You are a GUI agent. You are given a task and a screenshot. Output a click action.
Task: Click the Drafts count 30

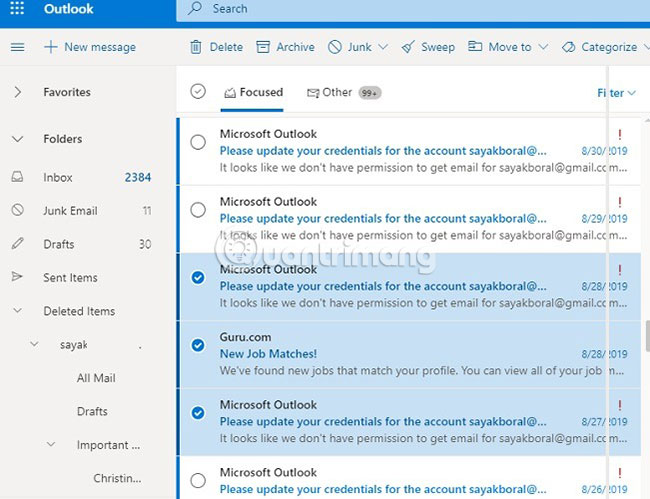coord(145,244)
